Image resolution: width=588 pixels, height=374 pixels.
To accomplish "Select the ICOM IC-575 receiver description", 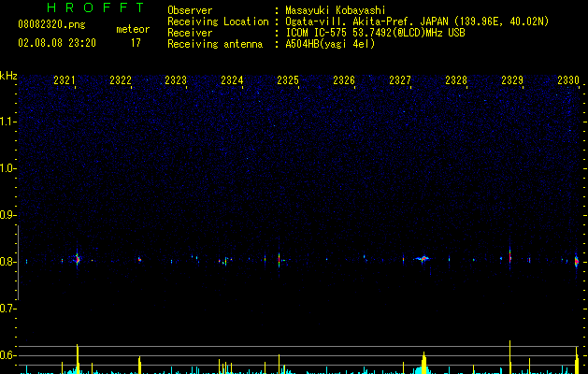I will [x=375, y=33].
